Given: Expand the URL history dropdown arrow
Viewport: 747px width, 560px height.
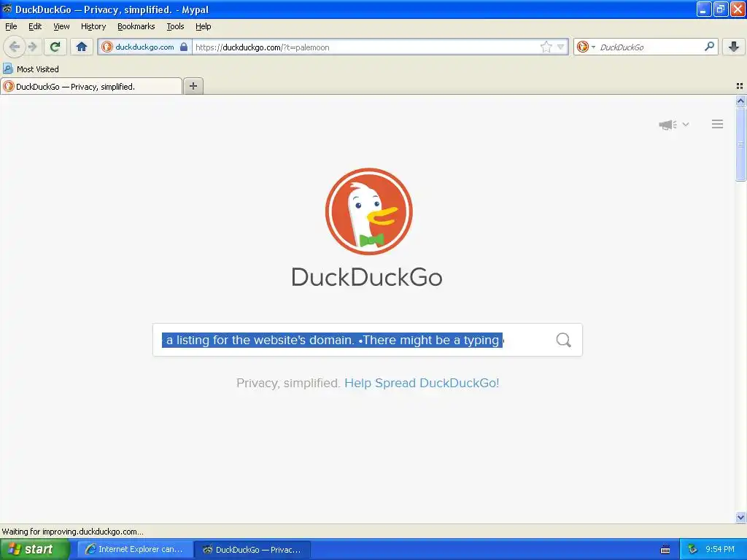Looking at the screenshot, I should click(x=561, y=47).
